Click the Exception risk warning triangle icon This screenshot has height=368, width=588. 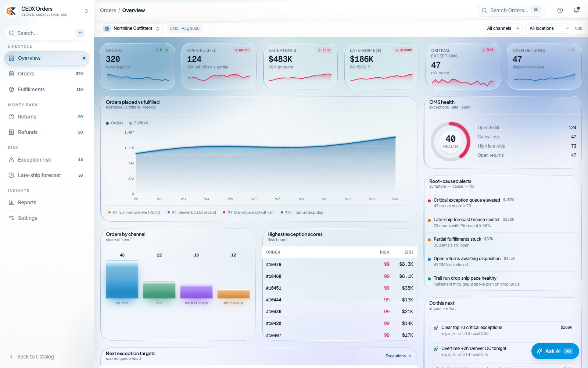click(x=11, y=160)
